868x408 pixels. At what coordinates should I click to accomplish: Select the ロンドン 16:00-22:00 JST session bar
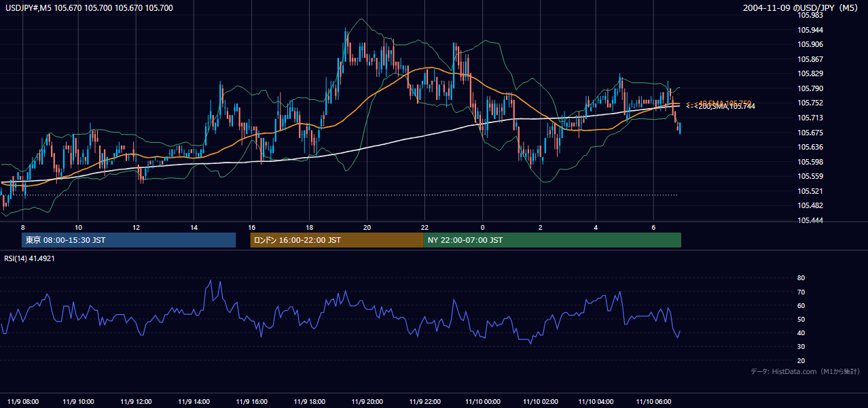pos(337,240)
